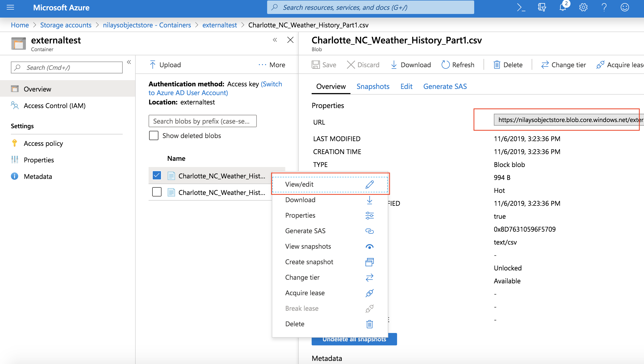Viewport: 644px width, 364px height.
Task: Click the Download icon in blob toolbar
Action: click(x=394, y=65)
